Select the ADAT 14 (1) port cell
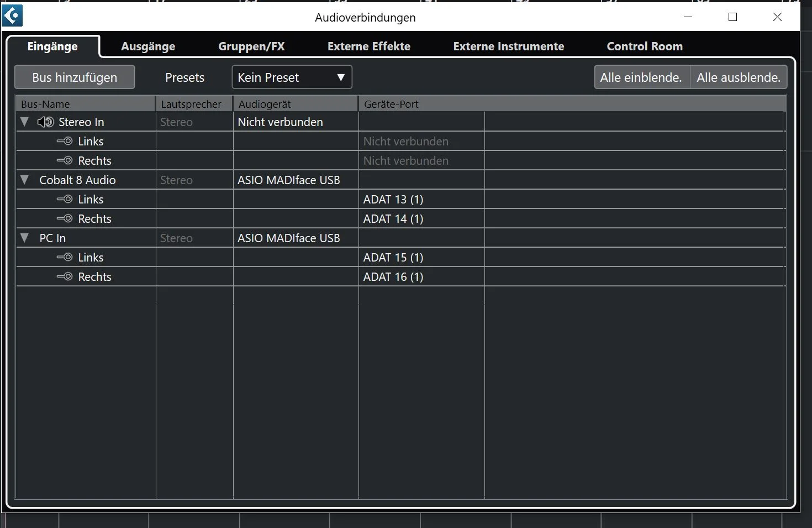 421,218
